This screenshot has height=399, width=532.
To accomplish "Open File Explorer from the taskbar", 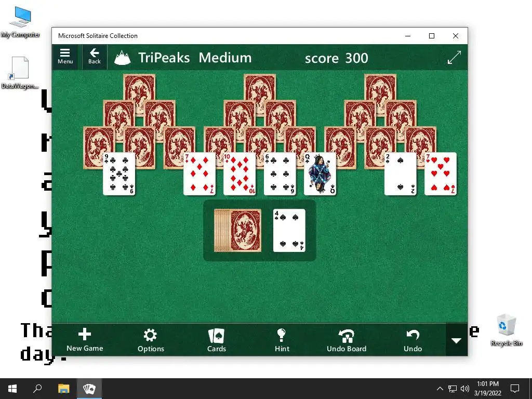I will (x=63, y=389).
